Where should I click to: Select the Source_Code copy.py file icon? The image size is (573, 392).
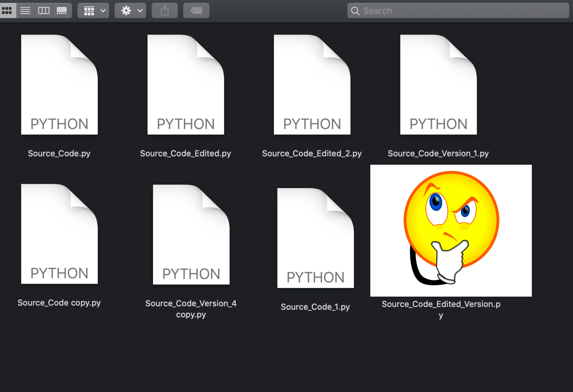[59, 234]
